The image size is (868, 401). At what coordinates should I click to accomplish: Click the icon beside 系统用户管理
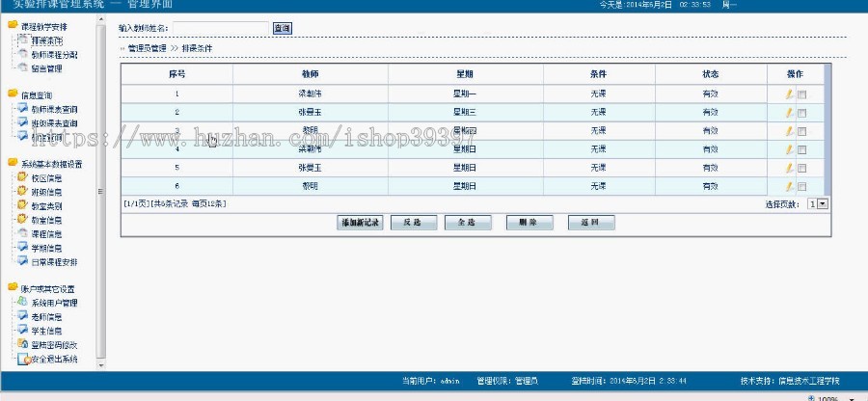coord(23,302)
